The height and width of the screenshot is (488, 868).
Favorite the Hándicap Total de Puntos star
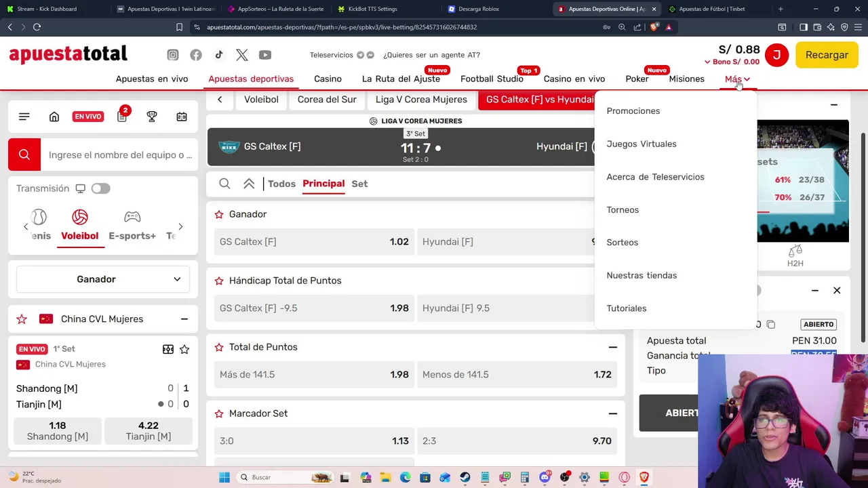[219, 281]
